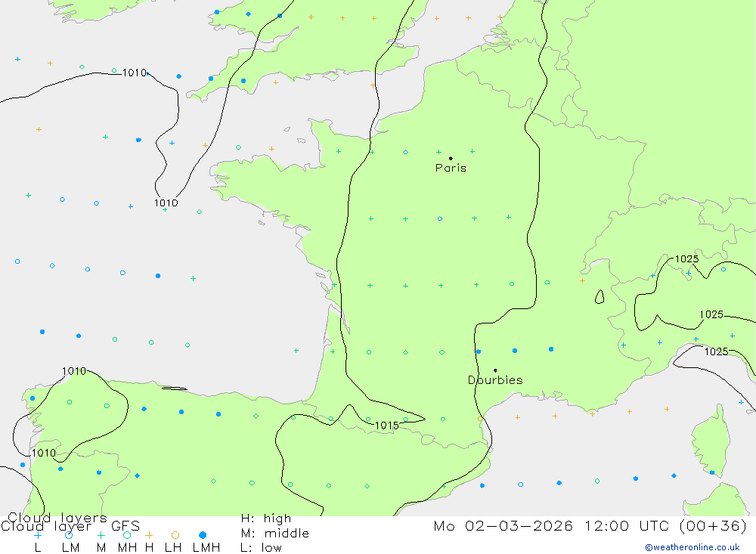Click the GFS model label
The width and height of the screenshot is (756, 554).
pyautogui.click(x=125, y=526)
